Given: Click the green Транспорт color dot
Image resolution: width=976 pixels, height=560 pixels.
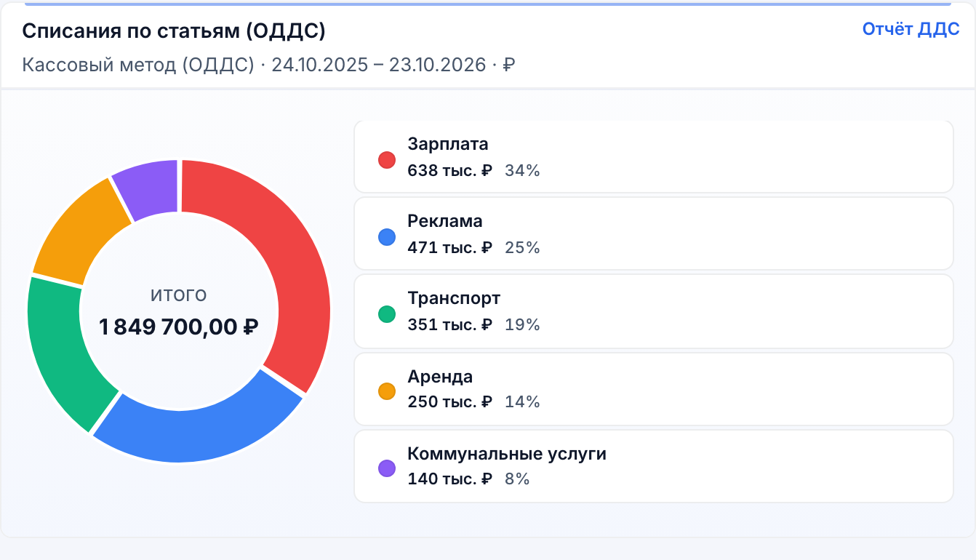Looking at the screenshot, I should (387, 314).
